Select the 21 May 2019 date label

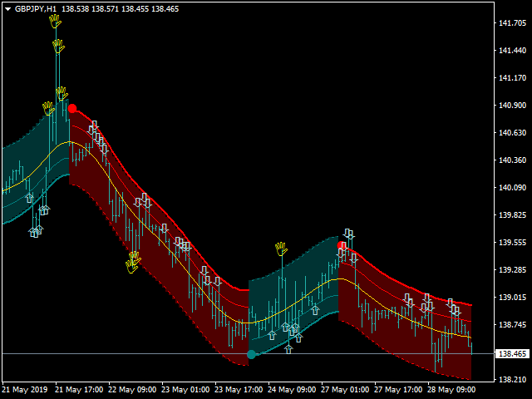[x=26, y=389]
